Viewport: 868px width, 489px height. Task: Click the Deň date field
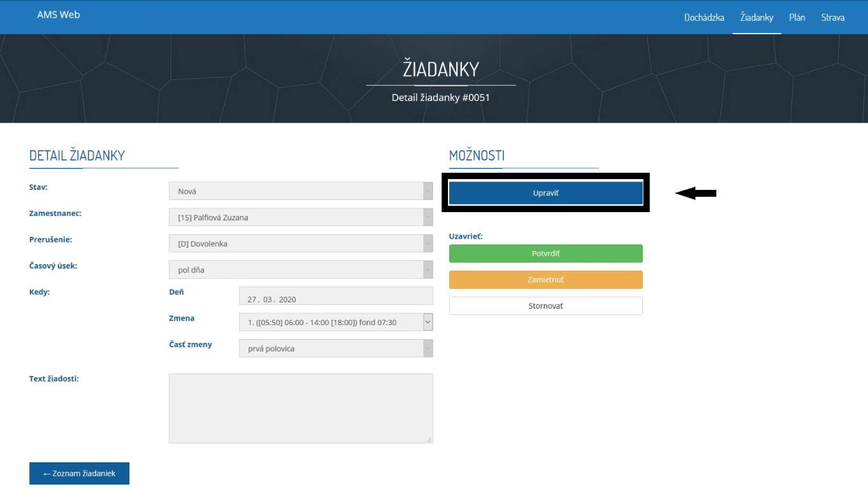335,297
